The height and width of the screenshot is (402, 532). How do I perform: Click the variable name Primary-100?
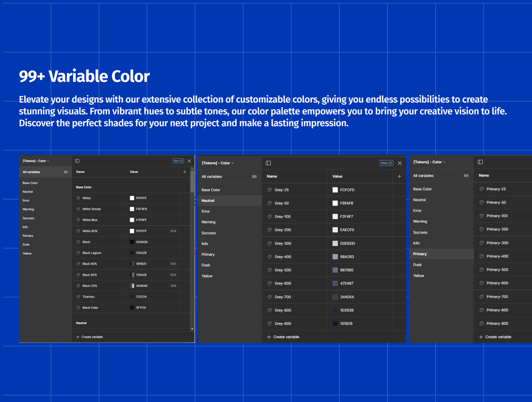coord(497,216)
